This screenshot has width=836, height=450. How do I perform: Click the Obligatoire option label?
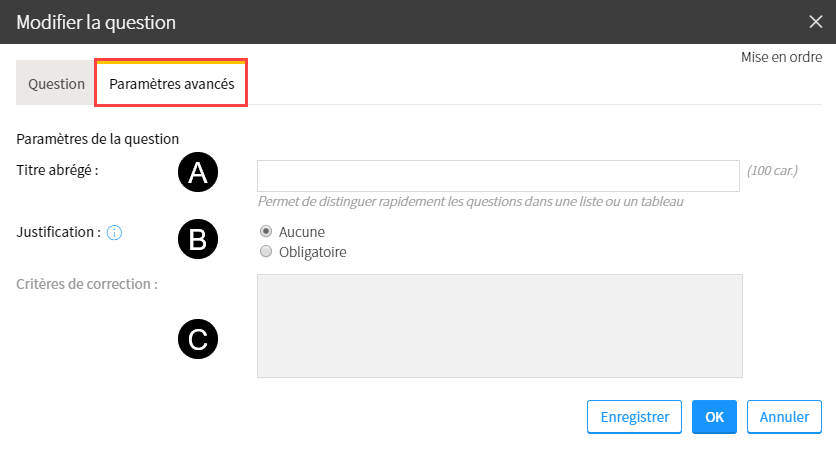tap(312, 252)
